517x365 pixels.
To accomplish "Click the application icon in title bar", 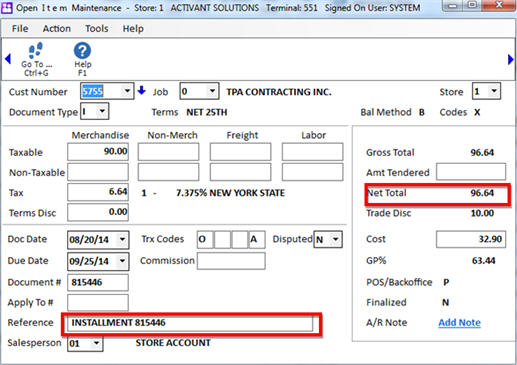I will coord(7,7).
